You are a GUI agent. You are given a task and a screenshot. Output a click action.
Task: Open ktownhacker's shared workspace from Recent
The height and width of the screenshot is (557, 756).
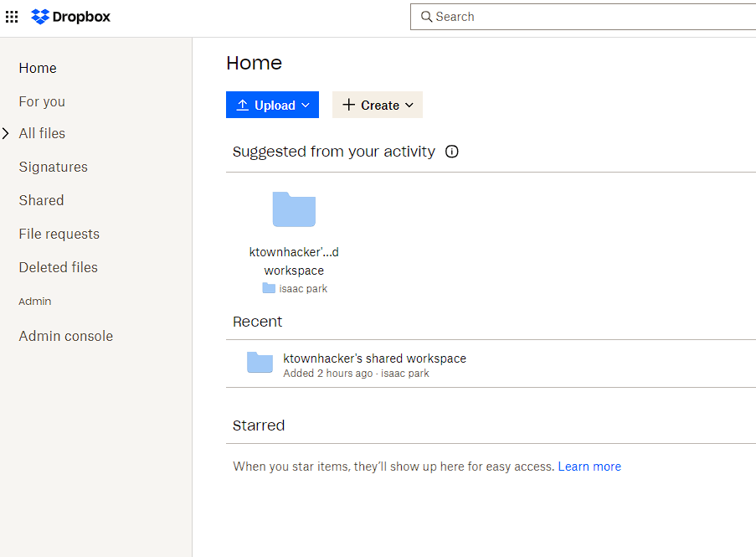(375, 358)
